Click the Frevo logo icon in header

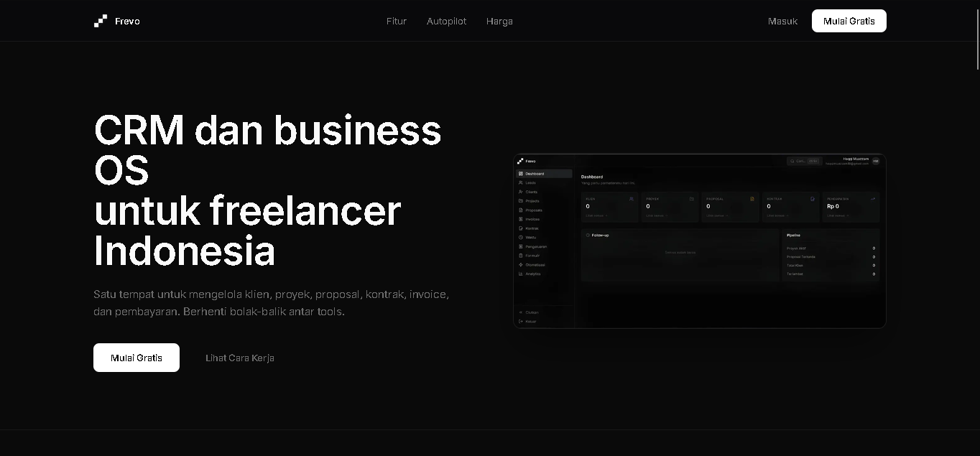tap(101, 21)
